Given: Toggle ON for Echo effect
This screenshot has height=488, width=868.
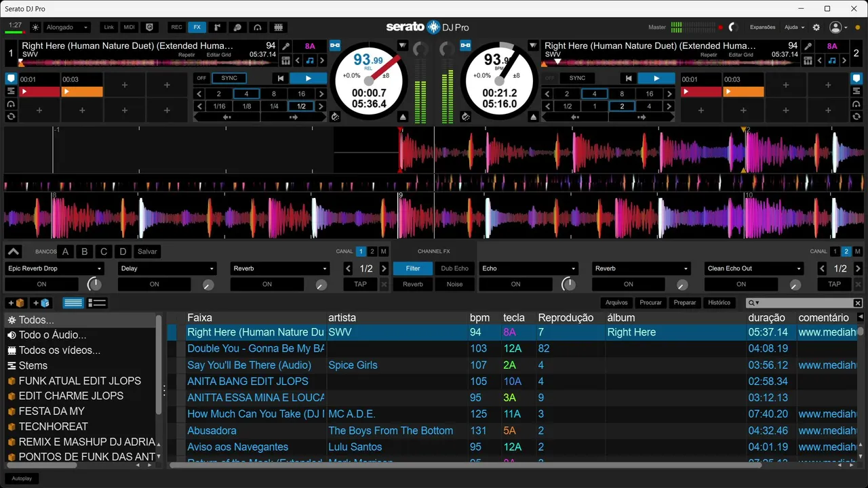Looking at the screenshot, I should pyautogui.click(x=516, y=284).
